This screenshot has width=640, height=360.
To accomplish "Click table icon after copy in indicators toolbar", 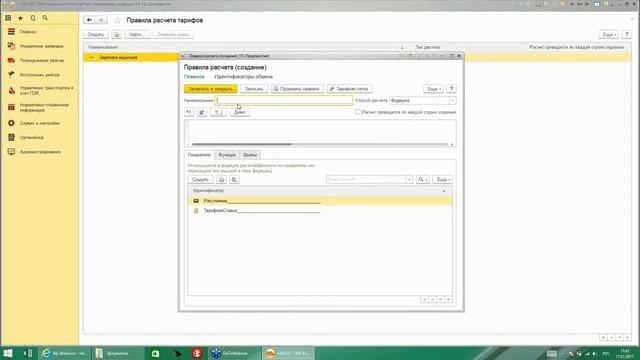I will click(x=234, y=180).
